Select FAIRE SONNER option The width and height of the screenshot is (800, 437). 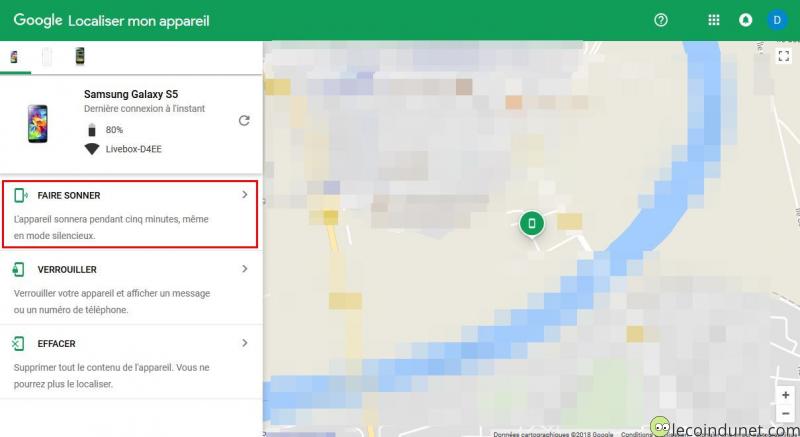click(x=69, y=195)
